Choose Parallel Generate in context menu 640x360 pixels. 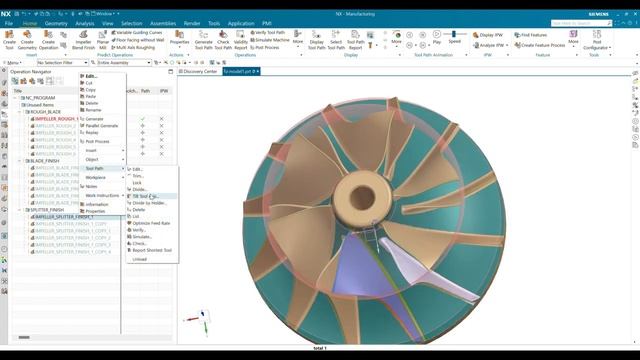tap(102, 126)
